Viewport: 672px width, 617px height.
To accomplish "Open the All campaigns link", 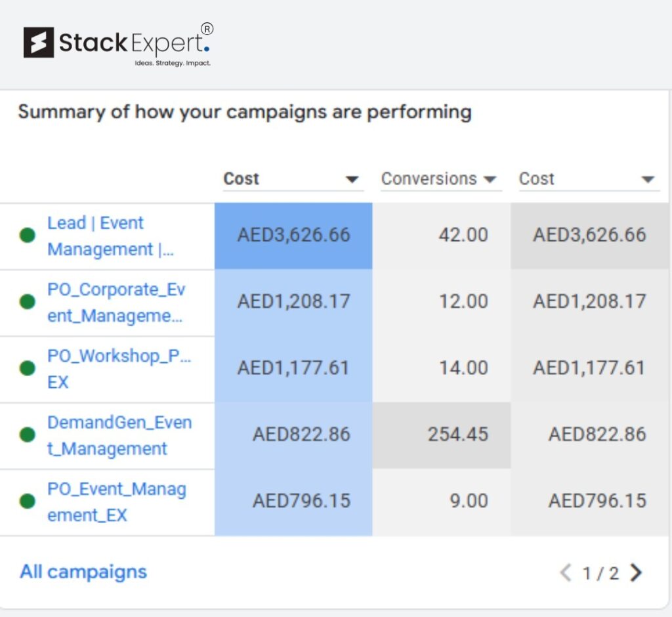I will tap(83, 572).
